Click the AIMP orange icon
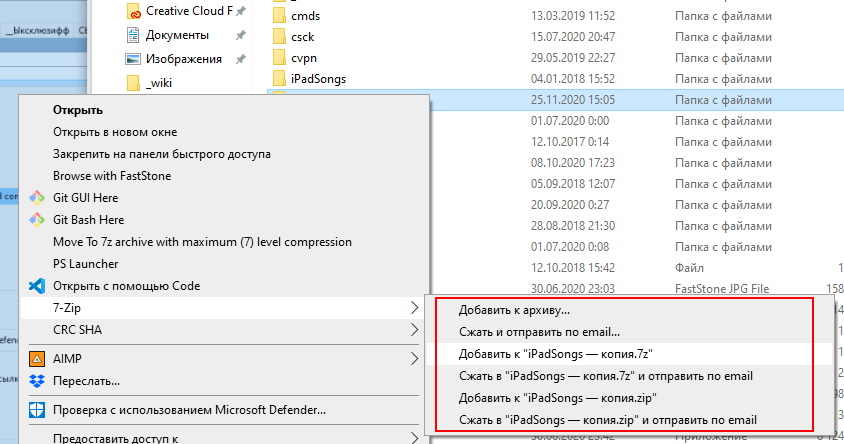This screenshot has height=444, width=844. click(x=37, y=358)
